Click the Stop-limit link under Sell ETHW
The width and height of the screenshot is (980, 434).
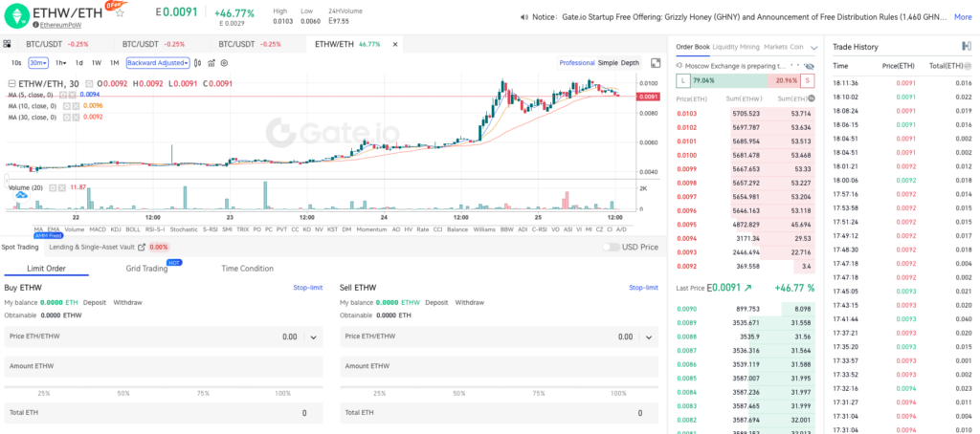[x=643, y=287]
